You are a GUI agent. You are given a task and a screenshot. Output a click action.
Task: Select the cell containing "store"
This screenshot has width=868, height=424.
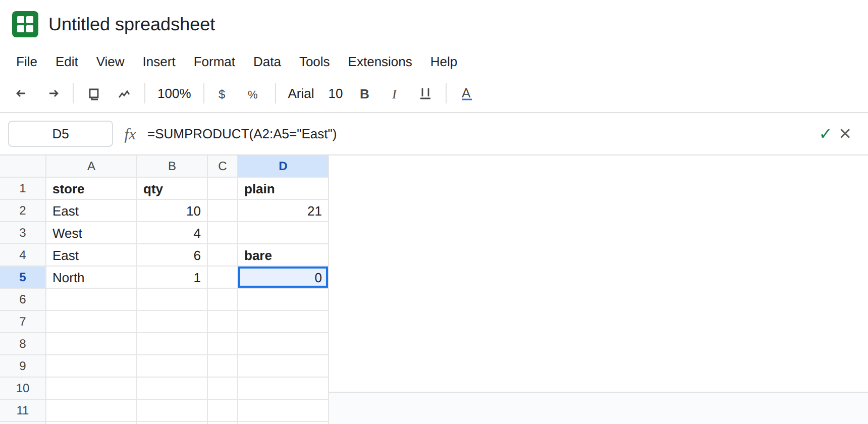coord(91,189)
